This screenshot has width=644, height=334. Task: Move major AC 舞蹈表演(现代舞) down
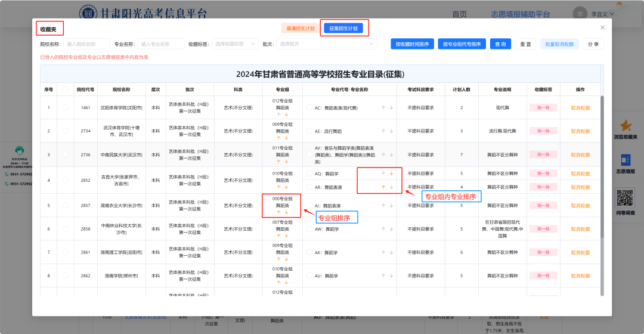[x=391, y=107]
